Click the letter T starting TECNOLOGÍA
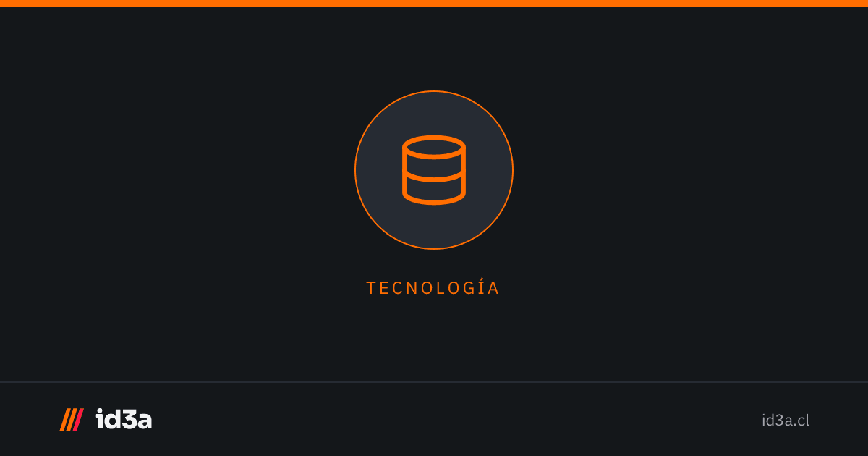Viewport: 868px width, 456px height. 371,288
